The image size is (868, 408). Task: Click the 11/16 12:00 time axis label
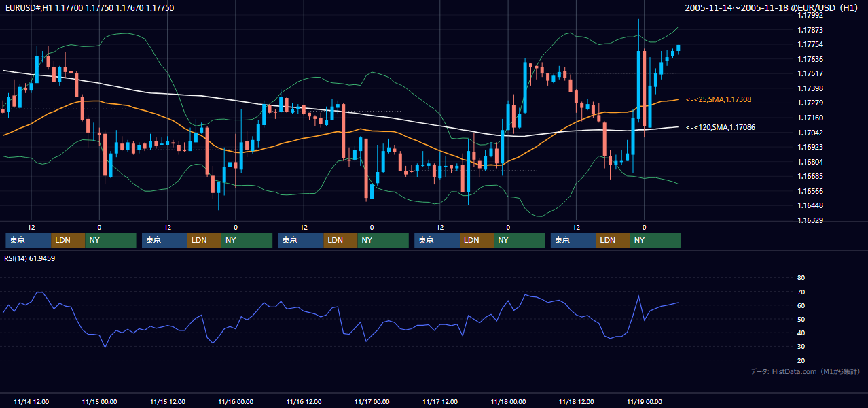pos(304,401)
